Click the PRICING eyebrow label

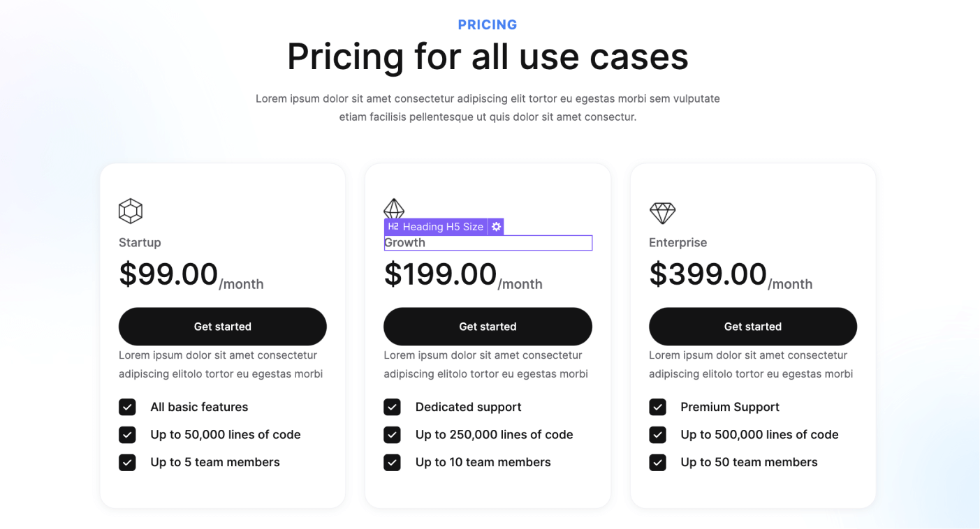pyautogui.click(x=488, y=24)
